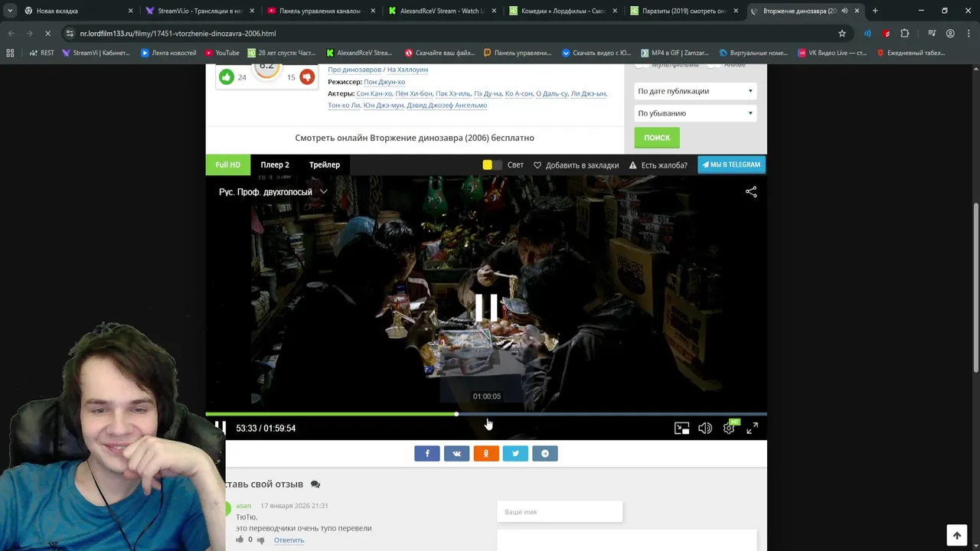
Task: Click the large pause overlay in the video
Action: click(486, 308)
